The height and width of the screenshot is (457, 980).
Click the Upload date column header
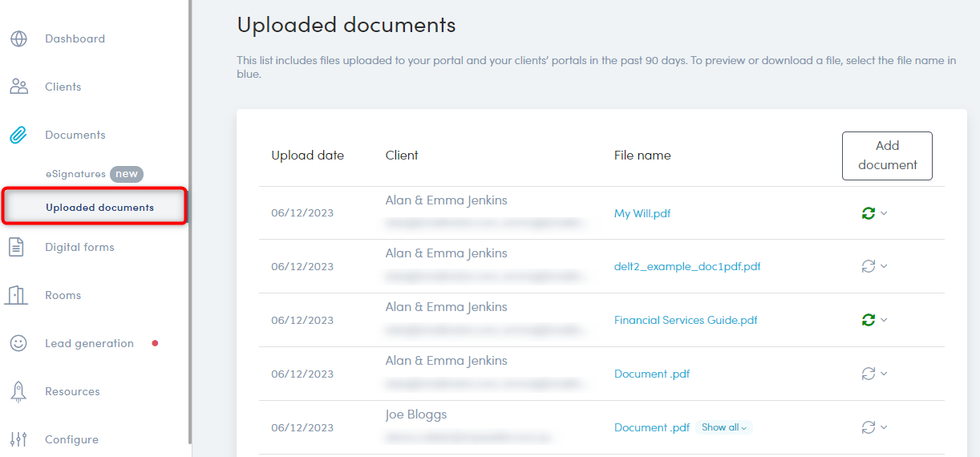(x=307, y=156)
